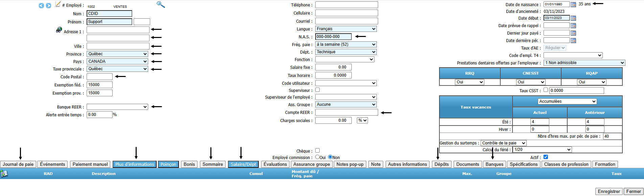
Task: Switch to the Journal de paie tab
Action: [x=18, y=164]
